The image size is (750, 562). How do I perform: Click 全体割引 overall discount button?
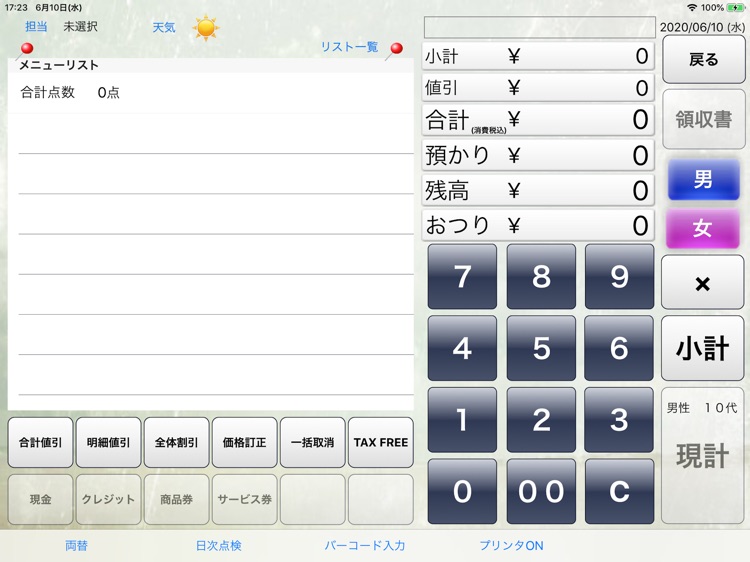pyautogui.click(x=176, y=442)
